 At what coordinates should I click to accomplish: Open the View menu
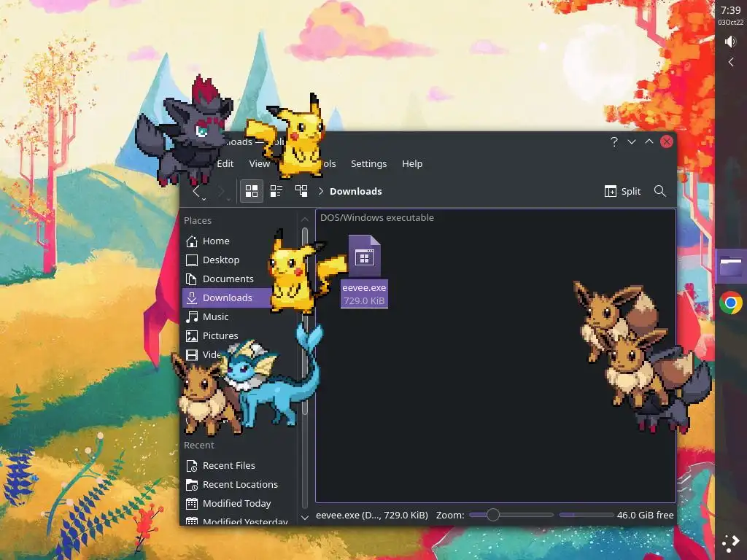click(x=259, y=164)
